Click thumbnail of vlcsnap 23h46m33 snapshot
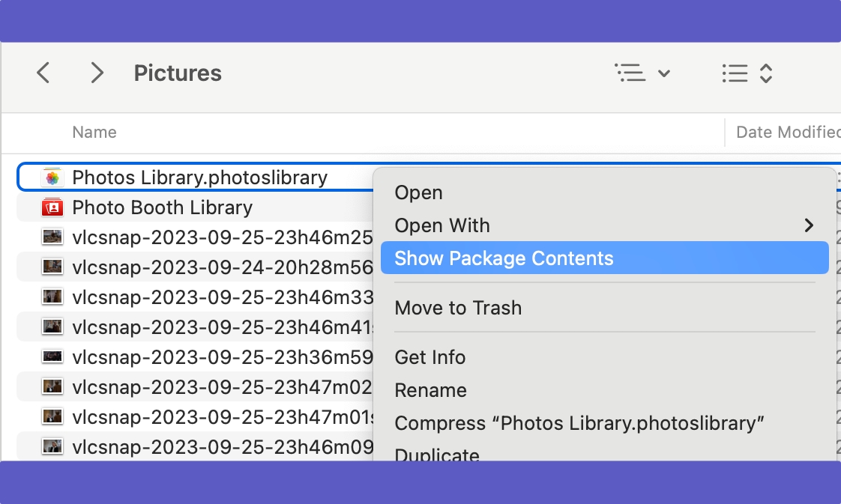The width and height of the screenshot is (841, 504). click(x=52, y=297)
